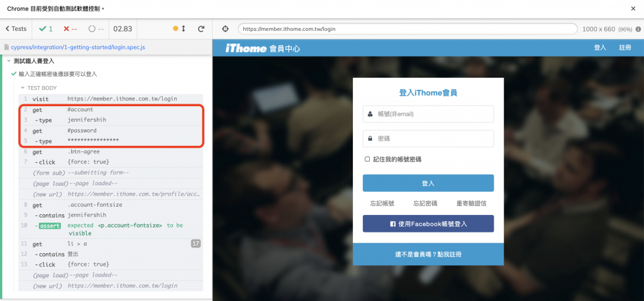Viewport: 644px width, 301px height.
Task: Click the 帳號(非email) account input field
Action: pos(428,114)
